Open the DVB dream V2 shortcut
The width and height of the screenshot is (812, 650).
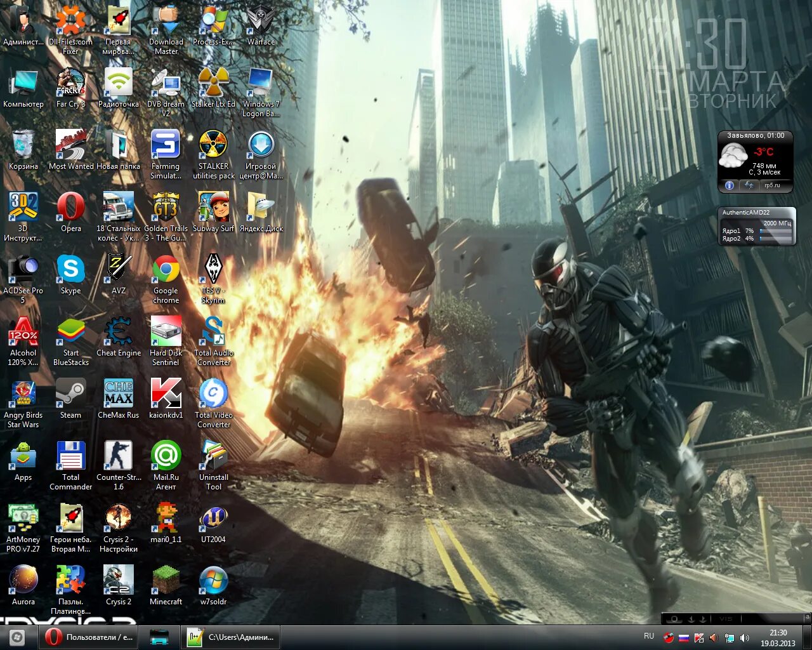tap(166, 91)
